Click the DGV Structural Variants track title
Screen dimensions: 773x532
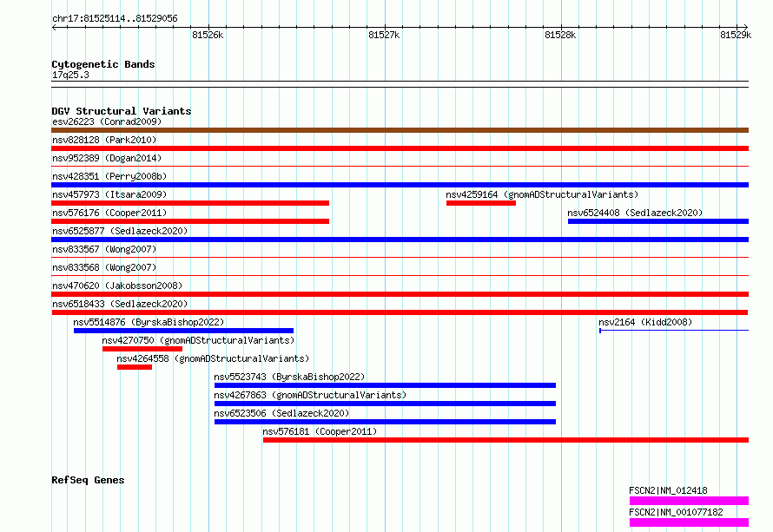[x=122, y=111]
